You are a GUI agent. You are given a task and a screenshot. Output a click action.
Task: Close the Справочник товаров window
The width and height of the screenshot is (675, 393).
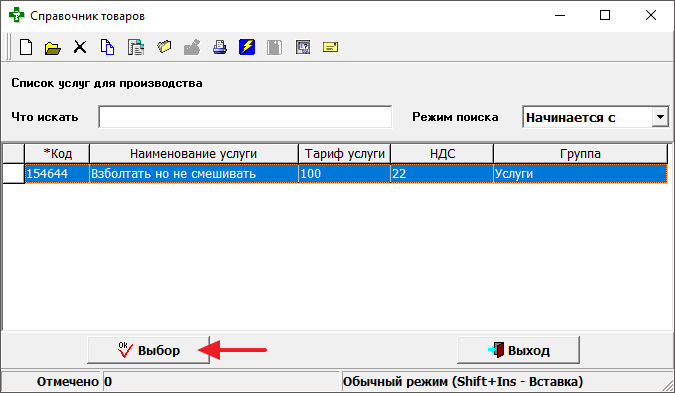(651, 15)
